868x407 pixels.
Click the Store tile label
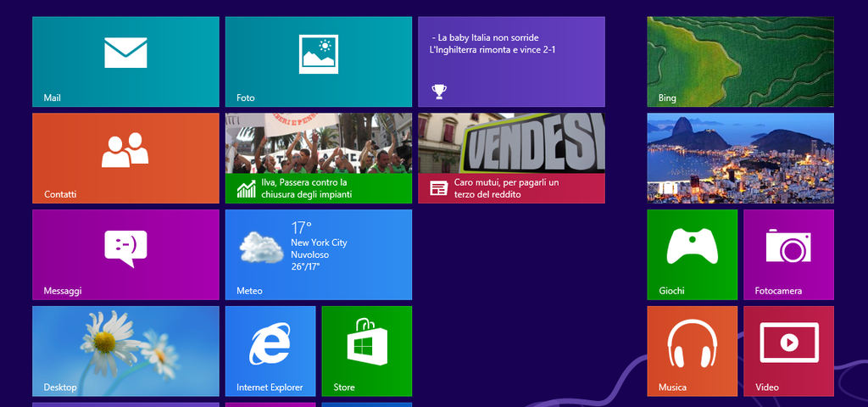[x=344, y=387]
